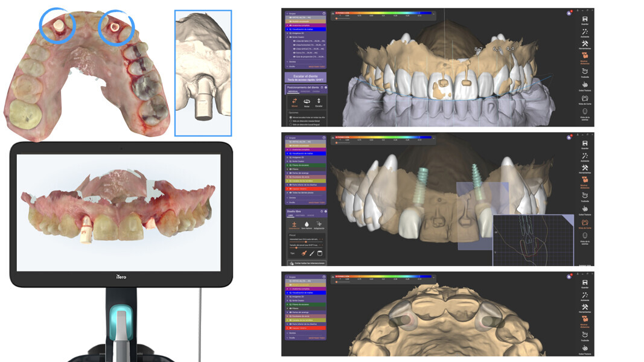Select the Mover tool in tooth positioning
Screen dimensions: 644x362
click(295, 103)
